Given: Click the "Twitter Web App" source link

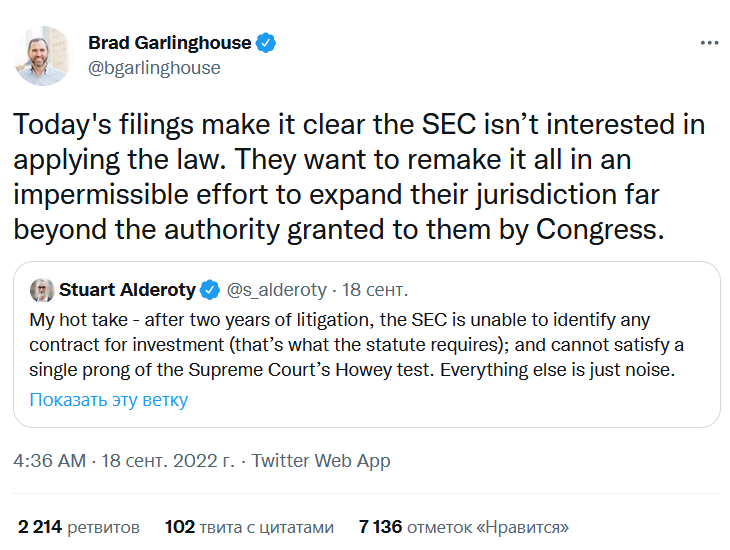Looking at the screenshot, I should 321,461.
